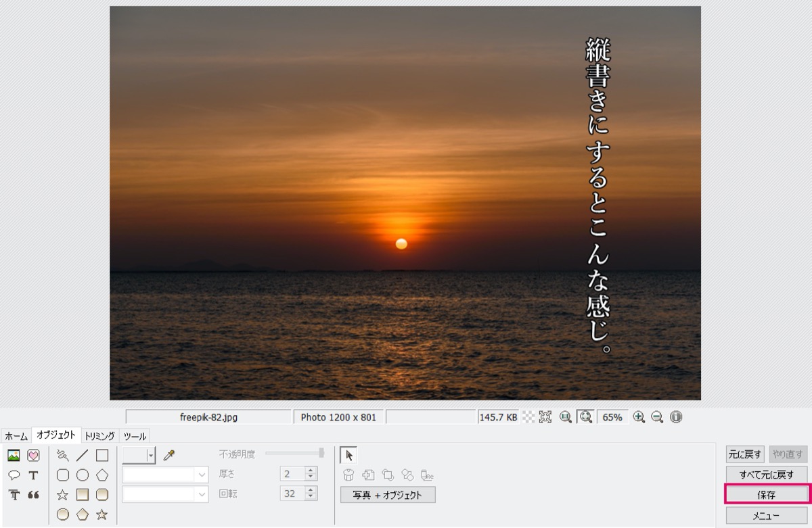
Task: Choose the outline pentagon tool
Action: (102, 475)
